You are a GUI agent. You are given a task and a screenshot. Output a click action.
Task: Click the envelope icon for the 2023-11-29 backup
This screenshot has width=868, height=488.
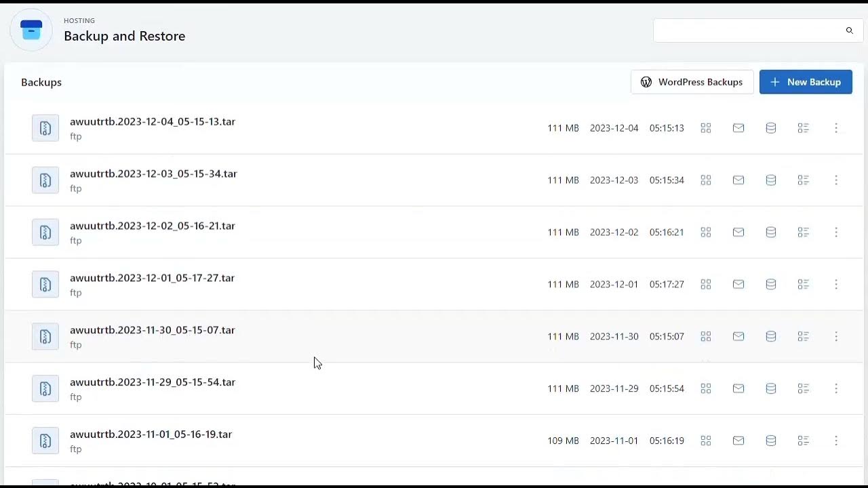(x=738, y=389)
